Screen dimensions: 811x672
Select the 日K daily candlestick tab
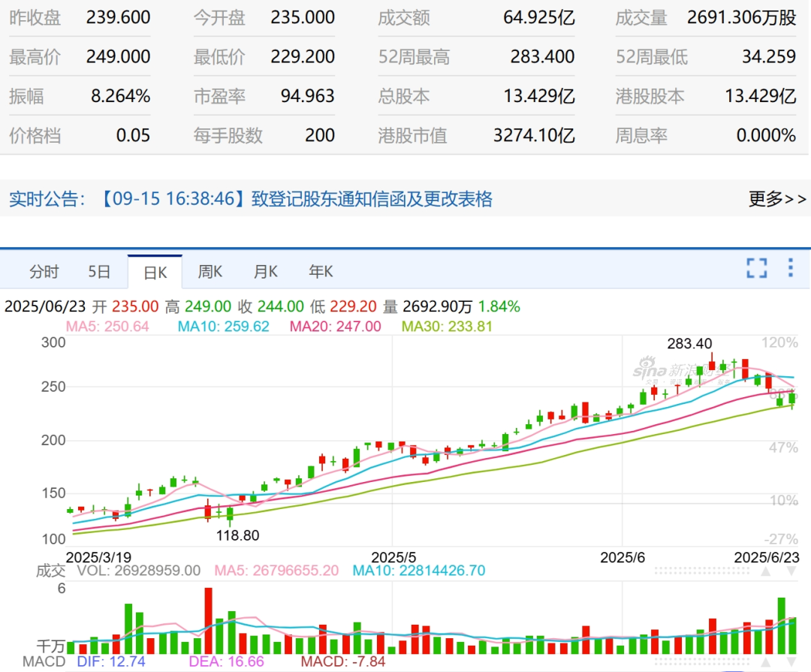(155, 272)
